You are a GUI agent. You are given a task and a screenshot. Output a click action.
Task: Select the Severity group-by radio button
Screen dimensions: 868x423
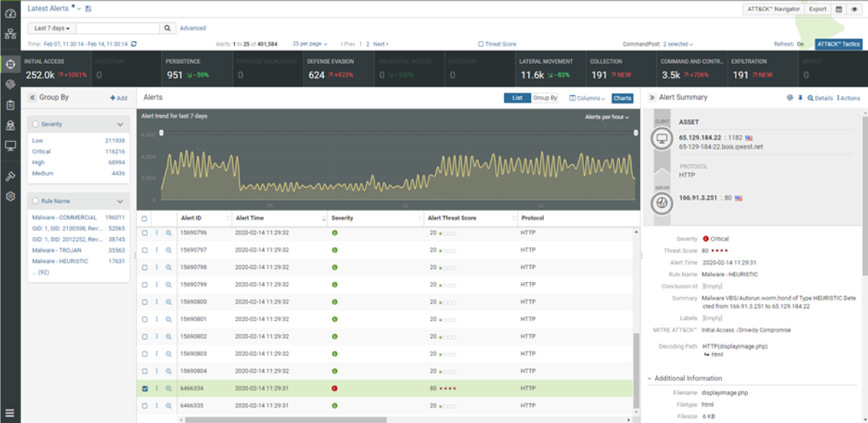coord(35,124)
